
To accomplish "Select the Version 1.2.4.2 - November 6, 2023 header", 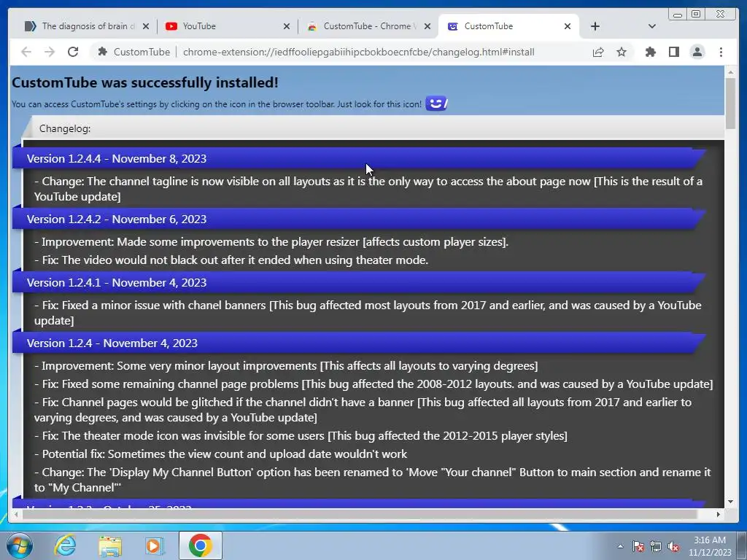I will click(x=358, y=219).
